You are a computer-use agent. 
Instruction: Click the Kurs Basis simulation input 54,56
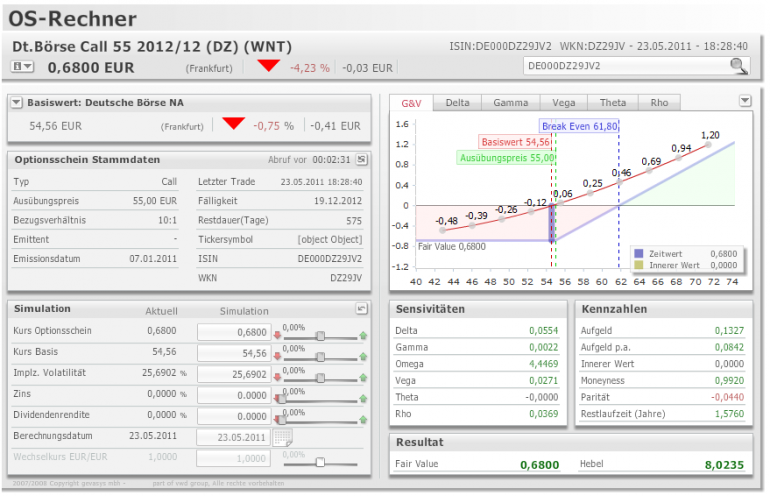pos(234,354)
